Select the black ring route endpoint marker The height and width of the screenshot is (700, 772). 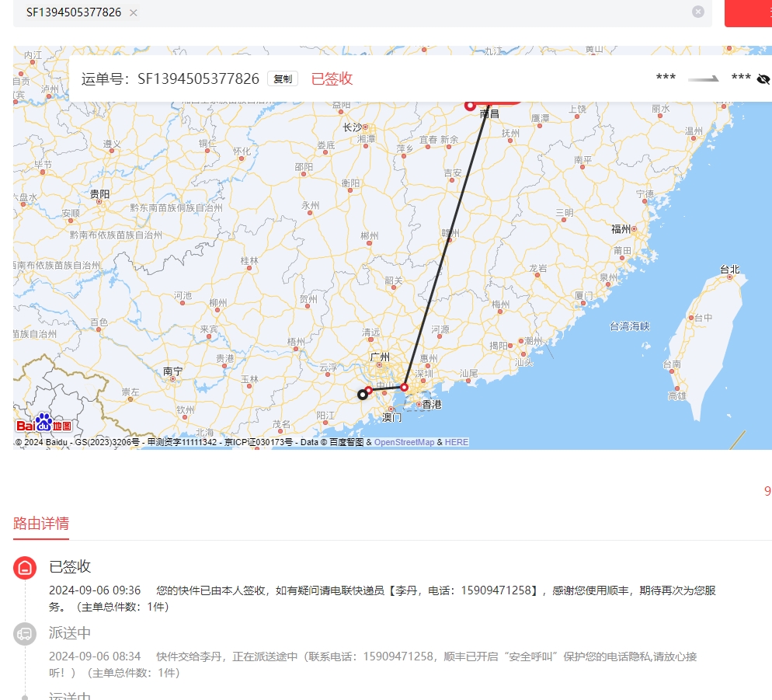(x=363, y=395)
